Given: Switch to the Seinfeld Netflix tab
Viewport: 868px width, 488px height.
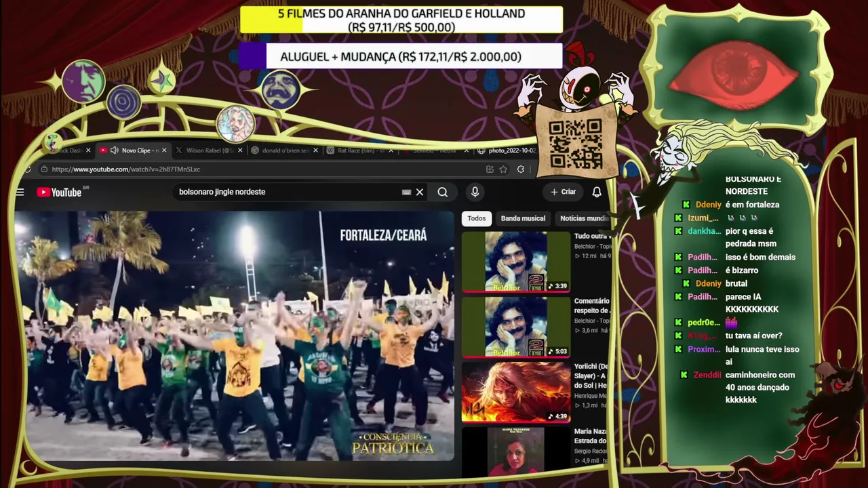Looking at the screenshot, I should pyautogui.click(x=435, y=150).
